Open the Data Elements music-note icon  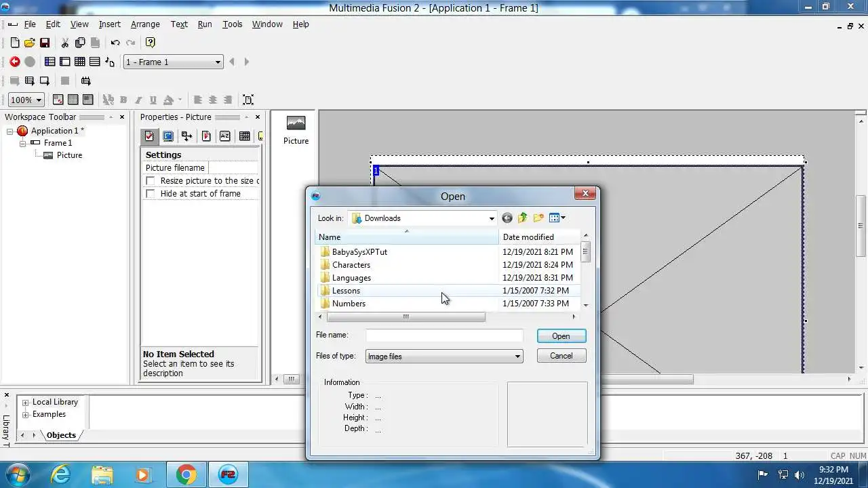pos(110,62)
